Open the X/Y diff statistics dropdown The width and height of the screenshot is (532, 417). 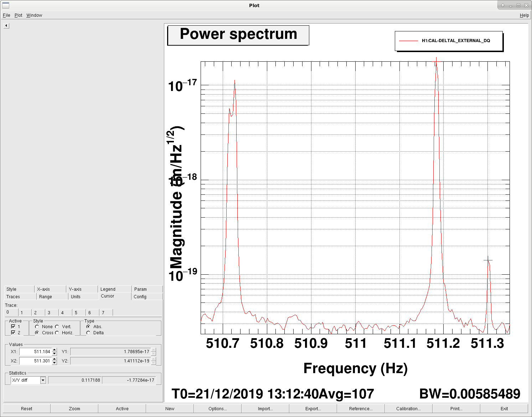point(43,380)
